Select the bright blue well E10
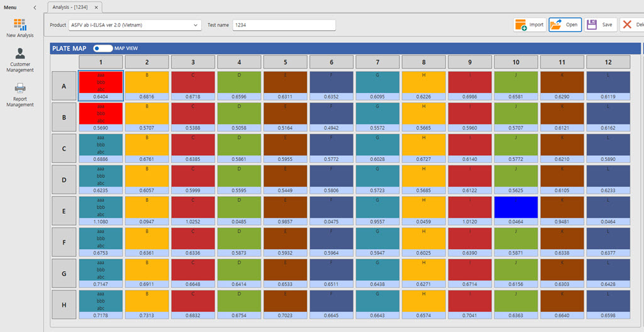Screen dimensions: 644x332 (516, 207)
